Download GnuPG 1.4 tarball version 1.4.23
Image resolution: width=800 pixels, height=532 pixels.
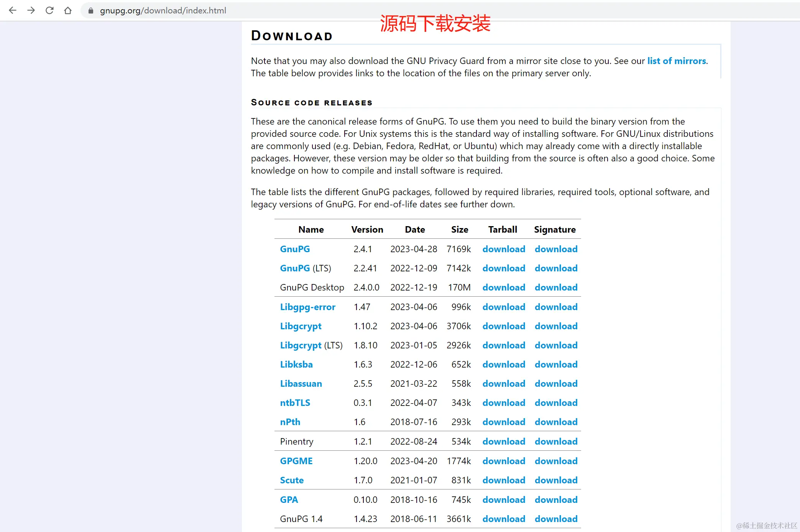point(503,519)
